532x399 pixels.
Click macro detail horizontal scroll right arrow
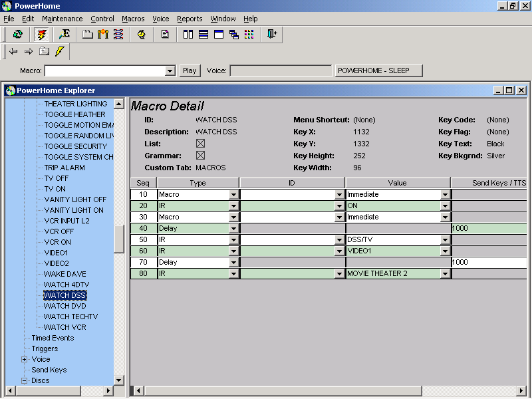pos(522,390)
